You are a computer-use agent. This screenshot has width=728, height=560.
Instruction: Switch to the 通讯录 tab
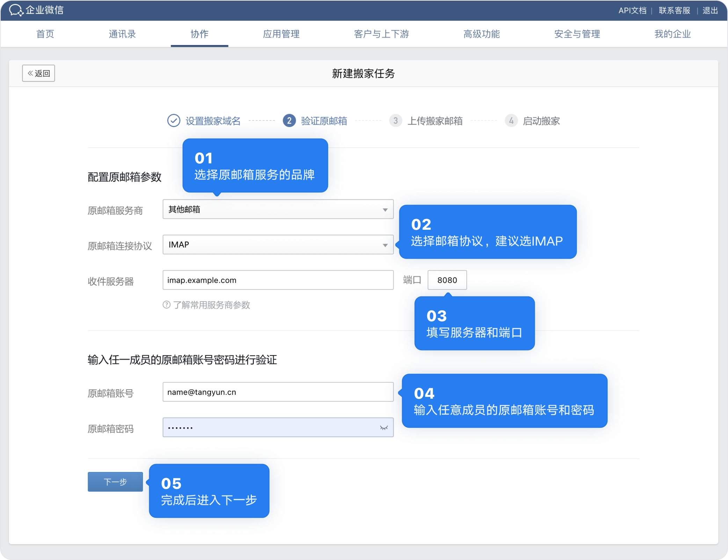coord(122,34)
